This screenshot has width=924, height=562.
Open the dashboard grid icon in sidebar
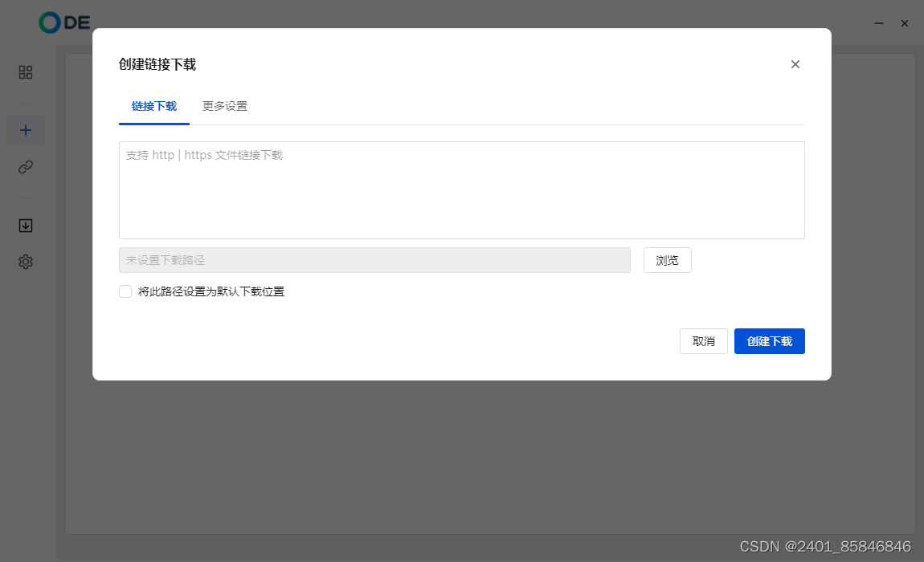[26, 72]
